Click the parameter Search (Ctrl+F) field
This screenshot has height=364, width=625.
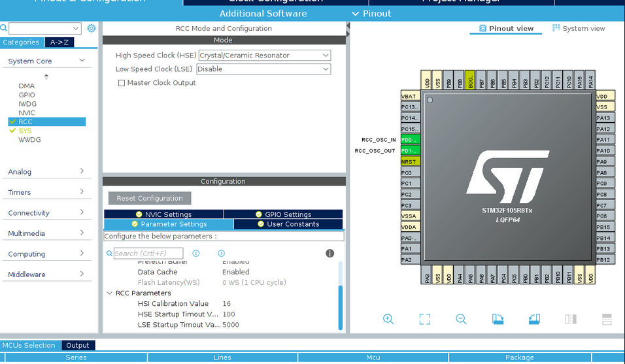click(x=148, y=254)
